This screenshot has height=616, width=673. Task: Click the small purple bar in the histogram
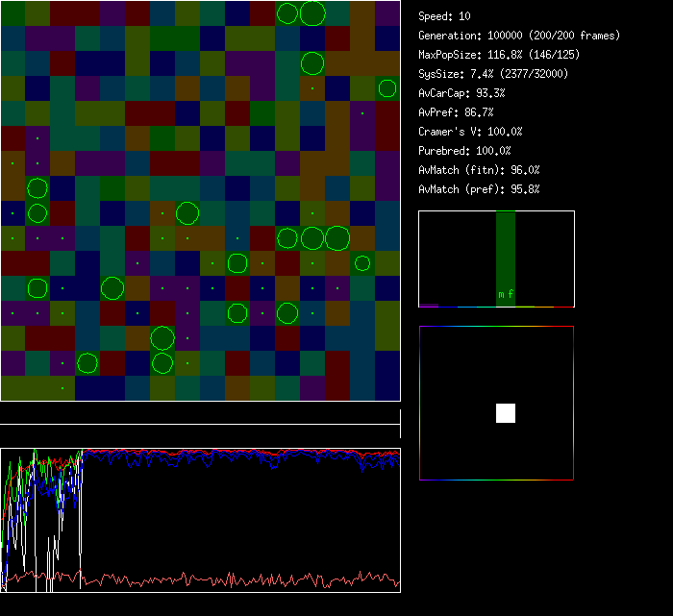429,305
